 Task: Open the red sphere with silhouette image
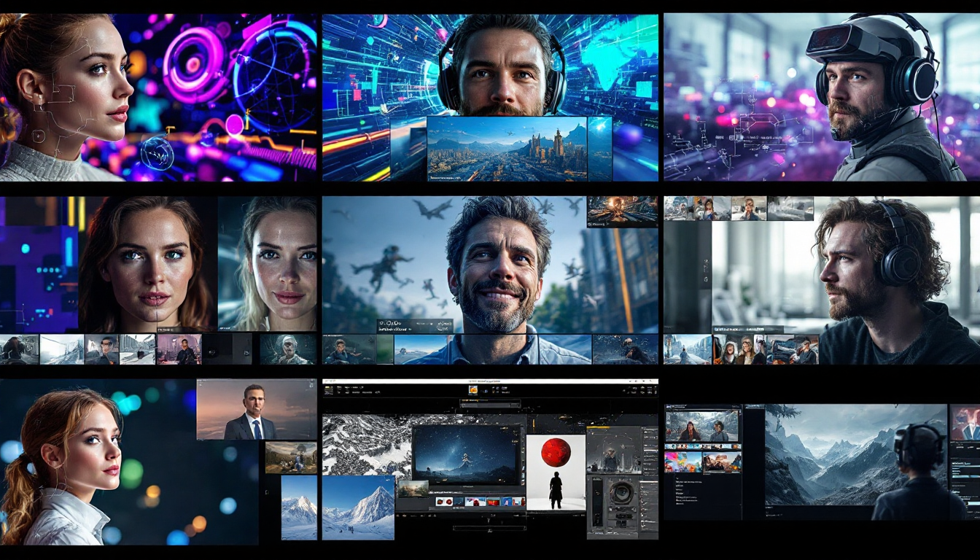pos(556,472)
